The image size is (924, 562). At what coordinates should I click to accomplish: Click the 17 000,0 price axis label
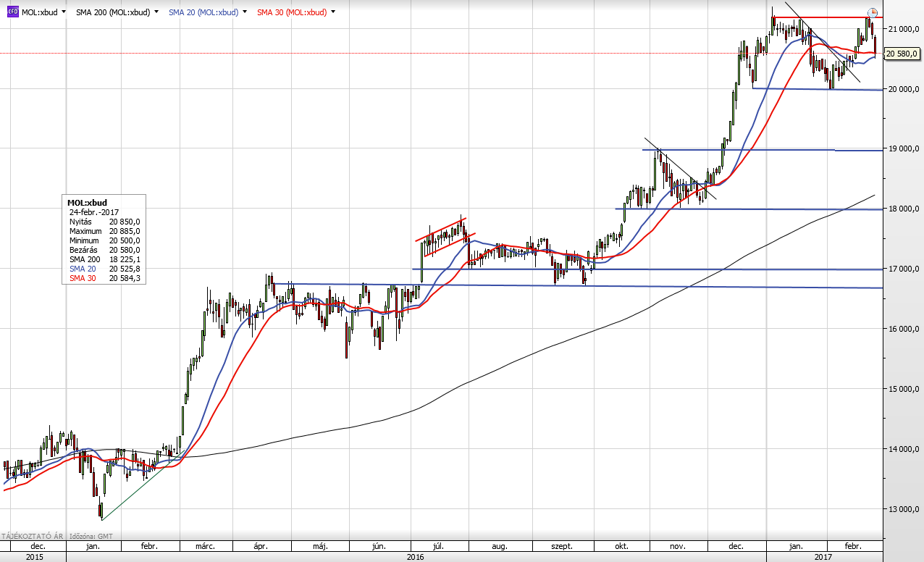[x=904, y=269]
